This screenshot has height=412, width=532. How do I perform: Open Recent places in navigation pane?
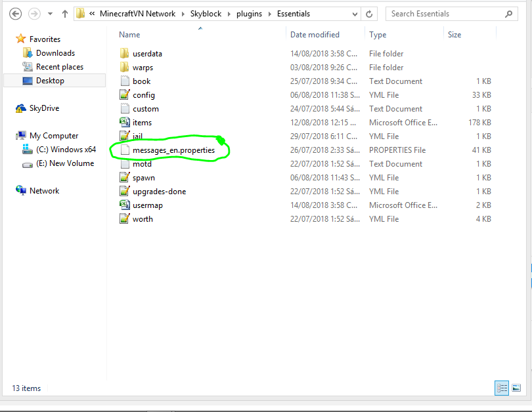[60, 67]
